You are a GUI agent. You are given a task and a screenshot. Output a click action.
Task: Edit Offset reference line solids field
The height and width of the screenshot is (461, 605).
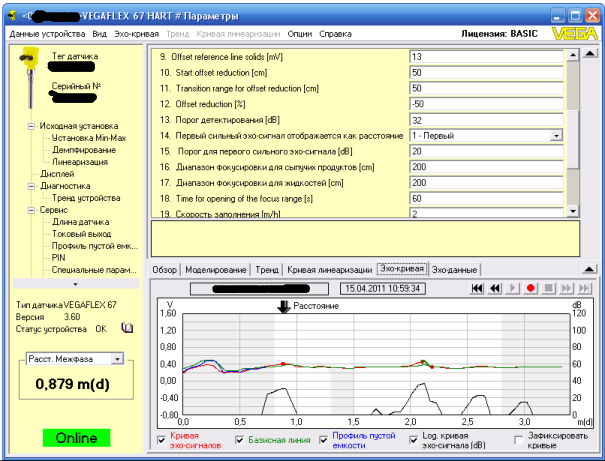[x=486, y=57]
